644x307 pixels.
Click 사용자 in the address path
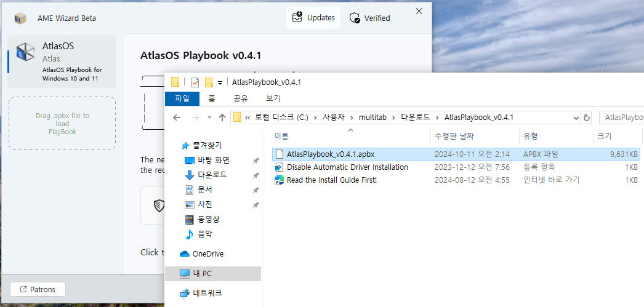tap(333, 118)
